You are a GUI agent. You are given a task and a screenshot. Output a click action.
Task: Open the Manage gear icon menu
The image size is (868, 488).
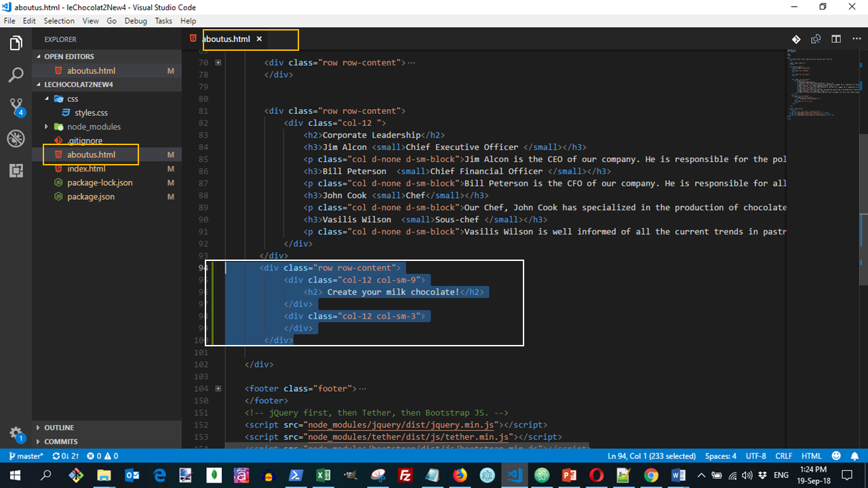[16, 434]
